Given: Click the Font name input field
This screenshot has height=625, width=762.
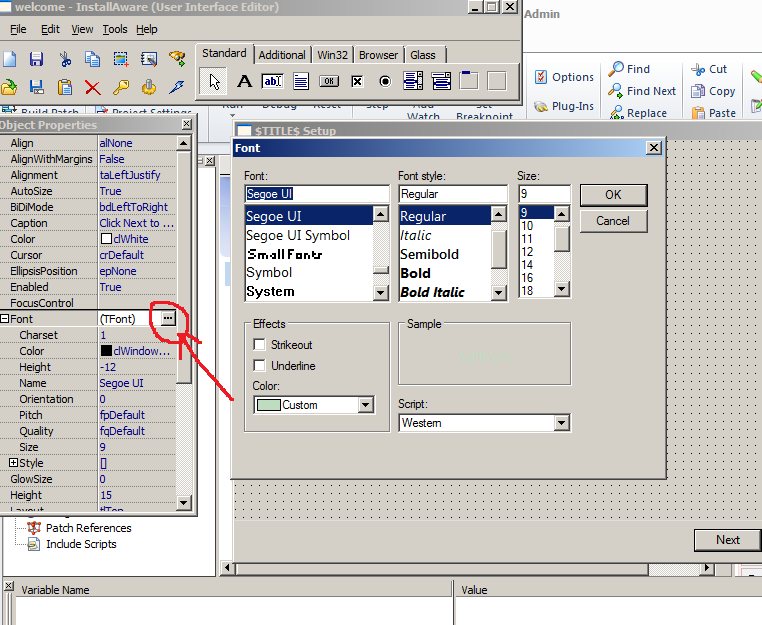Looking at the screenshot, I should 317,194.
